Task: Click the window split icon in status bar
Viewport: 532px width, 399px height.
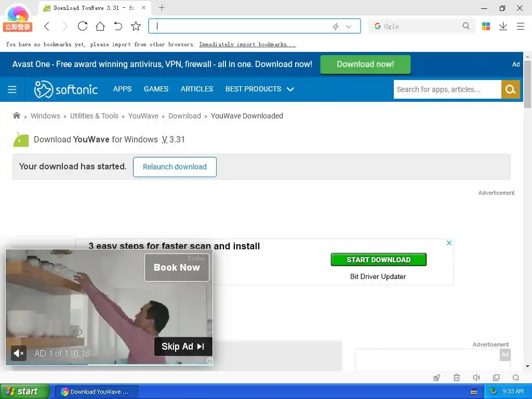Action: (496, 378)
